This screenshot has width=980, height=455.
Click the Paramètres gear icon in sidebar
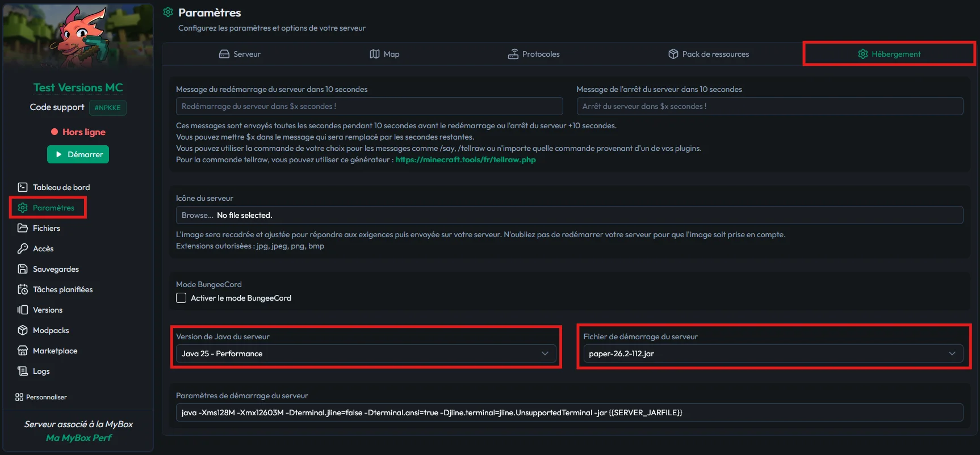(x=23, y=208)
